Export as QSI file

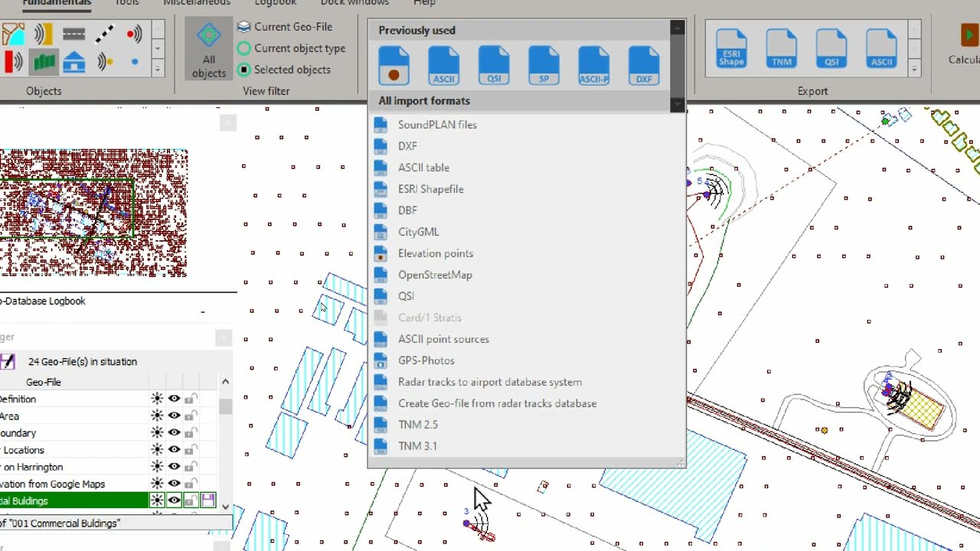click(x=831, y=48)
